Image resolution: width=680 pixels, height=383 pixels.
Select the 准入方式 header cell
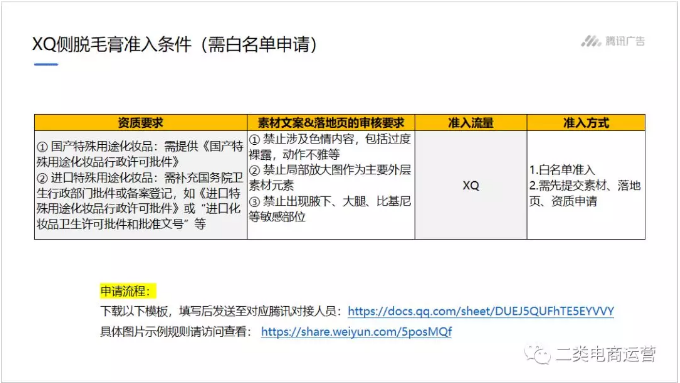coord(586,123)
